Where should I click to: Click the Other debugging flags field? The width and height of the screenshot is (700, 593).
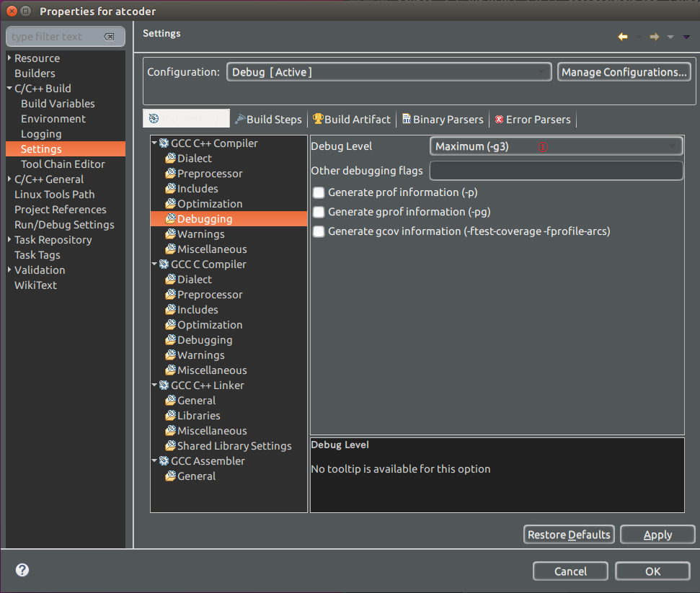pyautogui.click(x=555, y=171)
